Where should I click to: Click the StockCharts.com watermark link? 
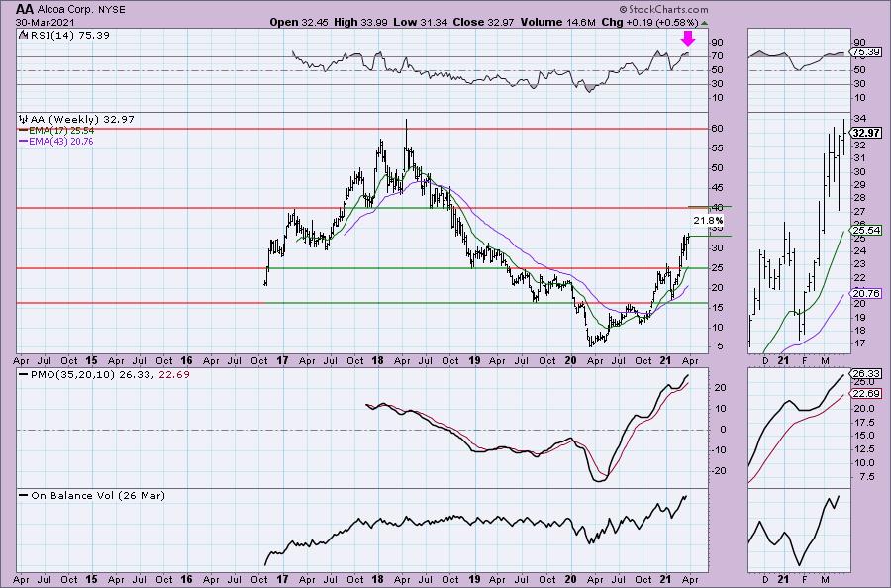coord(663,9)
